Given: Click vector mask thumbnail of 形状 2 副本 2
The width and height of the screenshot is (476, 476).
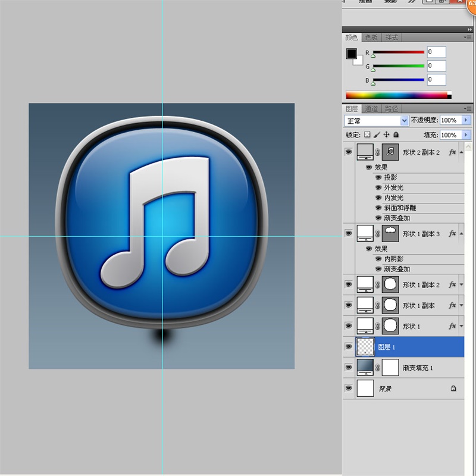Looking at the screenshot, I should pyautogui.click(x=390, y=152).
